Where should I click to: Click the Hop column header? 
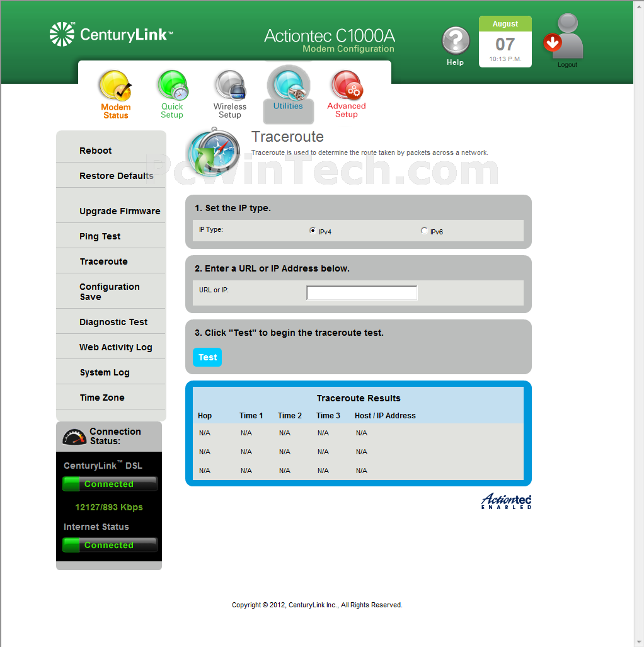(x=205, y=416)
